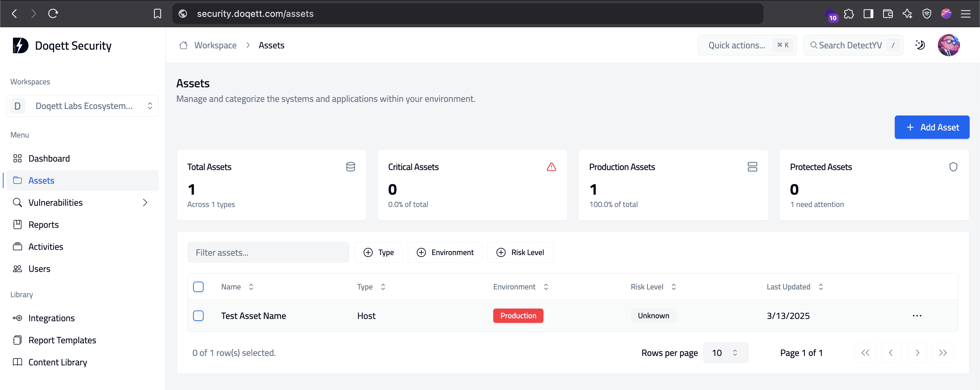Open the Activities section
Viewport: 980px width, 390px height.
tap(46, 246)
